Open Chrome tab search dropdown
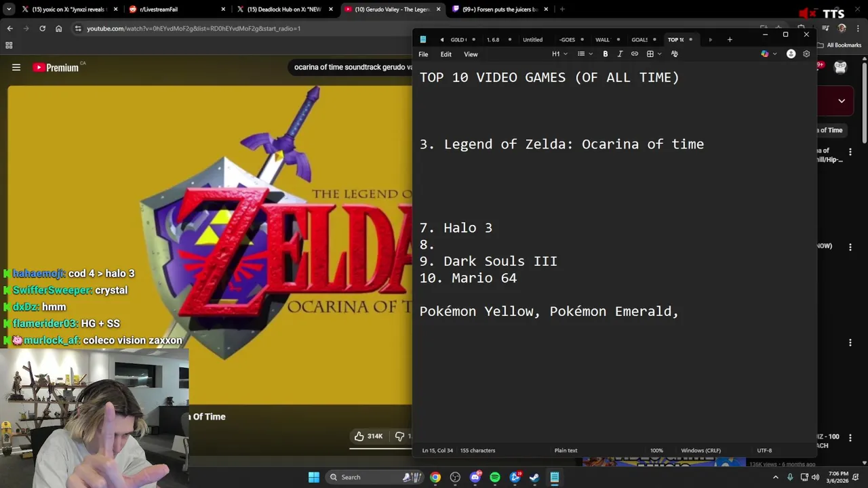The image size is (868, 488). click(x=9, y=9)
